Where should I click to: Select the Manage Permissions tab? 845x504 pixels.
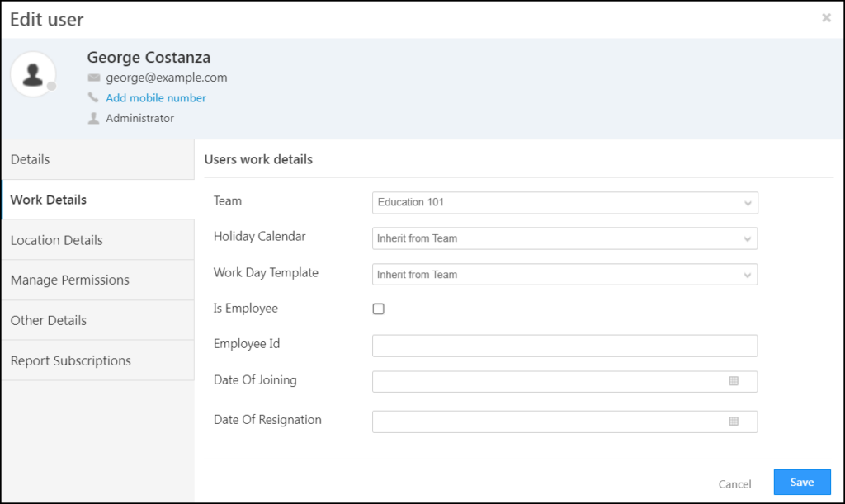pyautogui.click(x=69, y=280)
